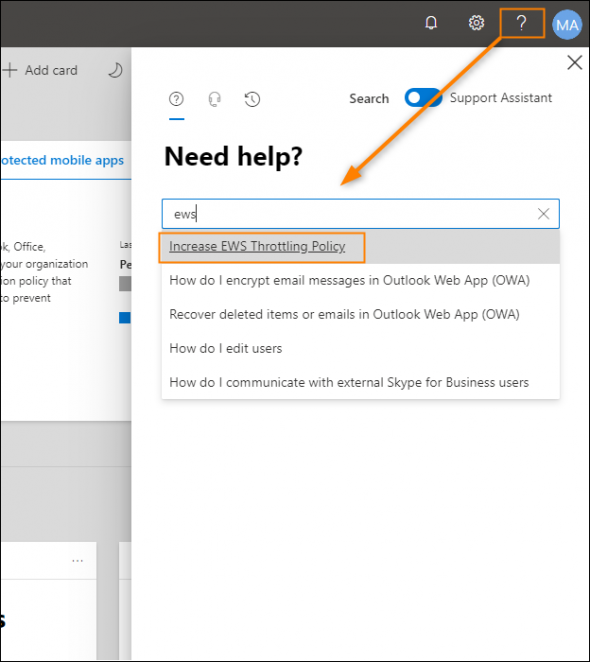Open the protected mobile apps link

tap(62, 160)
